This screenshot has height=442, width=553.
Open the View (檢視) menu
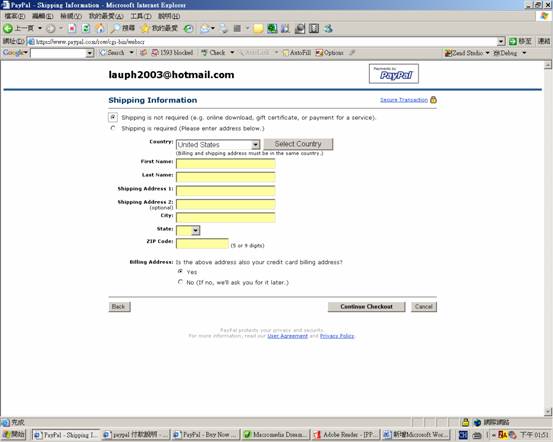[x=71, y=16]
